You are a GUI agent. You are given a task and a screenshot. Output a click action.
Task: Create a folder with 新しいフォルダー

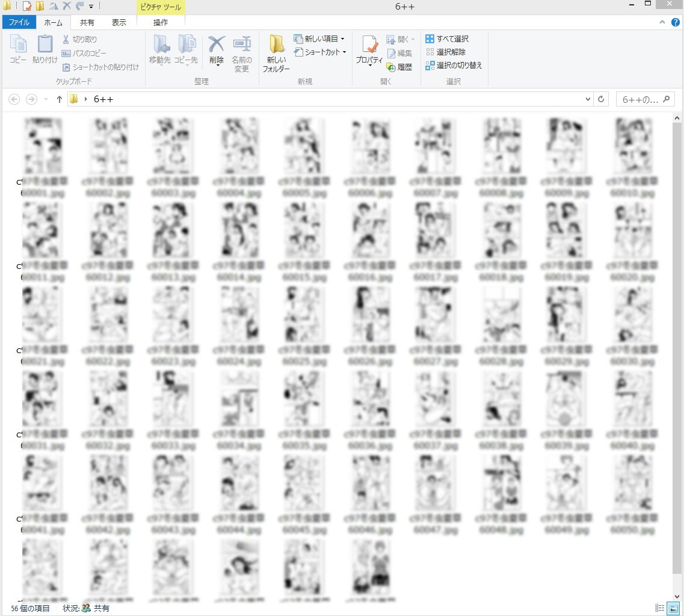(276, 53)
